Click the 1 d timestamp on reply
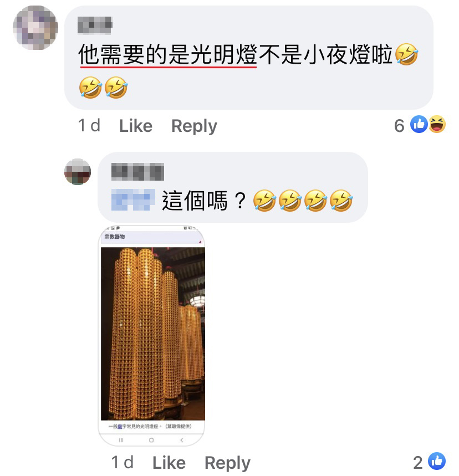 (x=123, y=462)
